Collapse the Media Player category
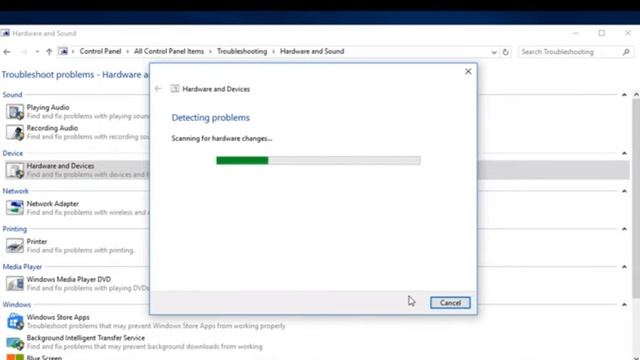The image size is (640, 360). [x=624, y=267]
